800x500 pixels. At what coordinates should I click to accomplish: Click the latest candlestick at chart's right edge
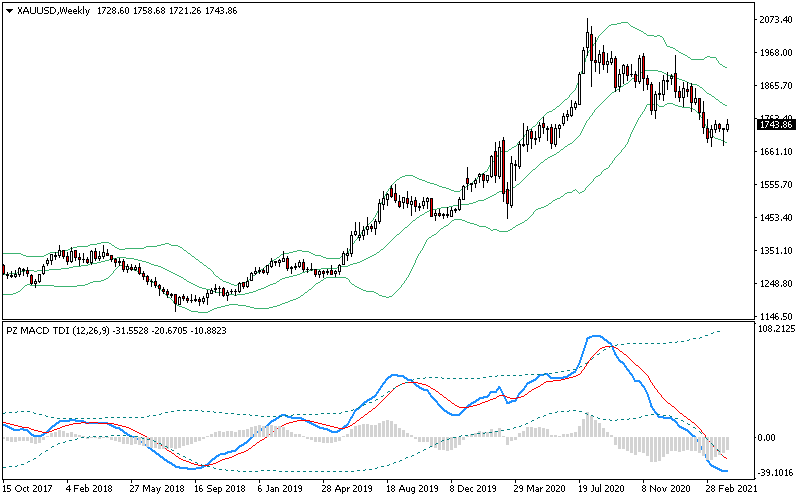point(728,125)
